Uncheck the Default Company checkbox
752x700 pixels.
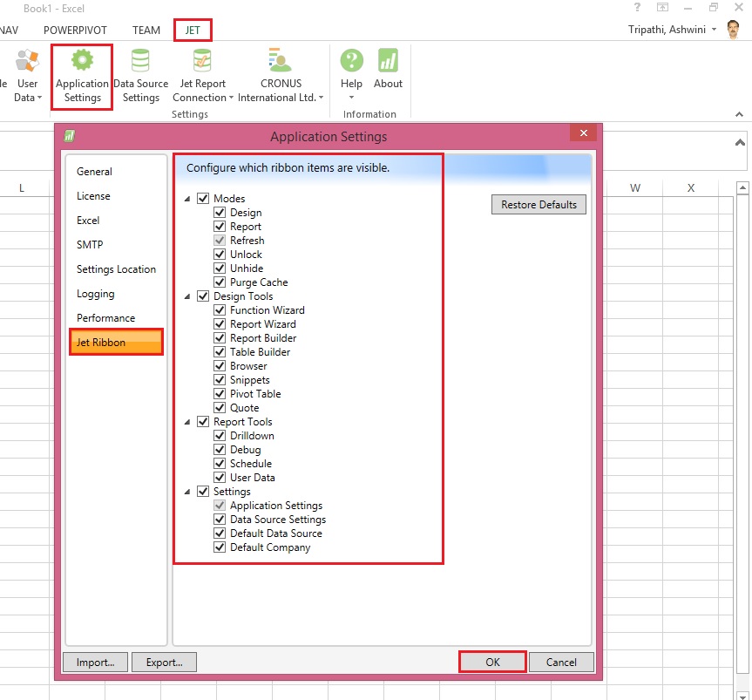pyautogui.click(x=220, y=547)
